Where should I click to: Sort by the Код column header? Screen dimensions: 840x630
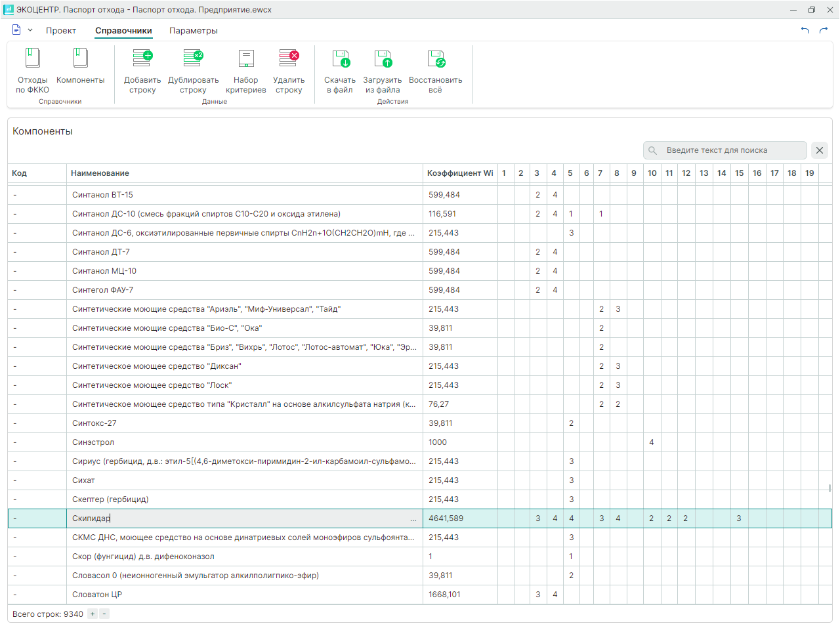[x=37, y=173]
